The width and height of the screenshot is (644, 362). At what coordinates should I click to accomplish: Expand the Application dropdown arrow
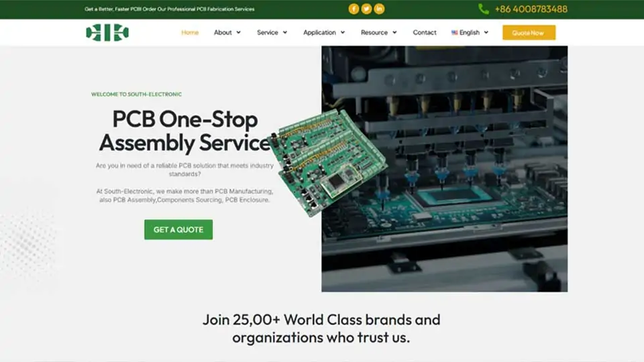point(343,32)
